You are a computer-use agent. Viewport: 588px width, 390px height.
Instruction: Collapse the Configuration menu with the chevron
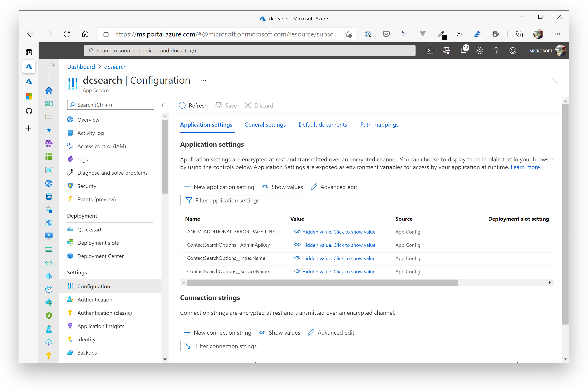click(x=162, y=105)
